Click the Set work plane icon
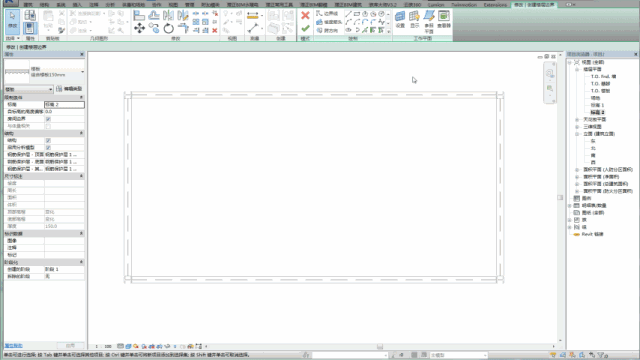 tap(400, 19)
